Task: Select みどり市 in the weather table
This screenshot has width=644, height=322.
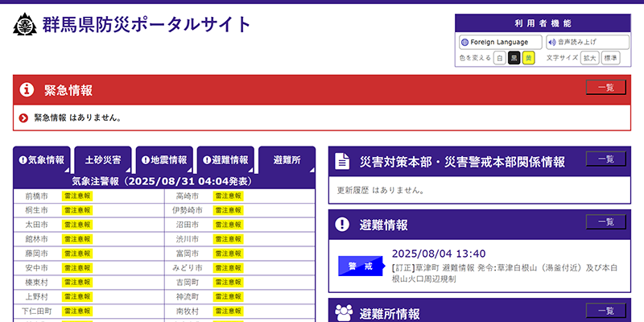Action: click(188, 268)
